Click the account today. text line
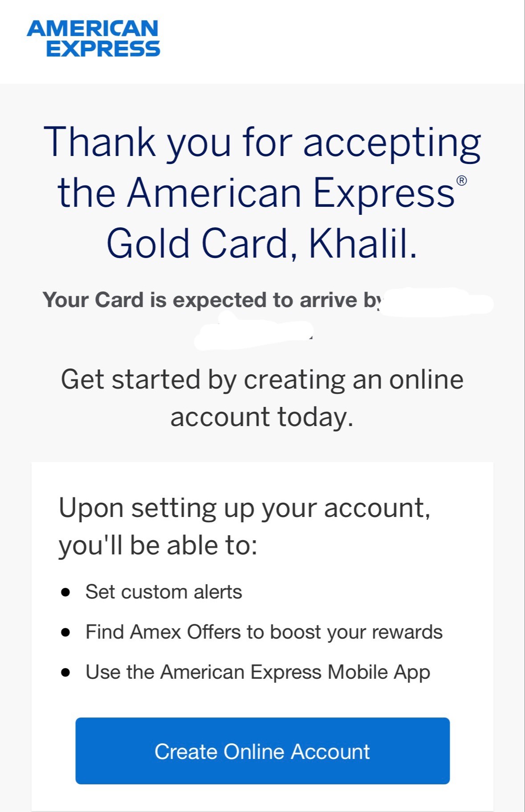 point(262,417)
